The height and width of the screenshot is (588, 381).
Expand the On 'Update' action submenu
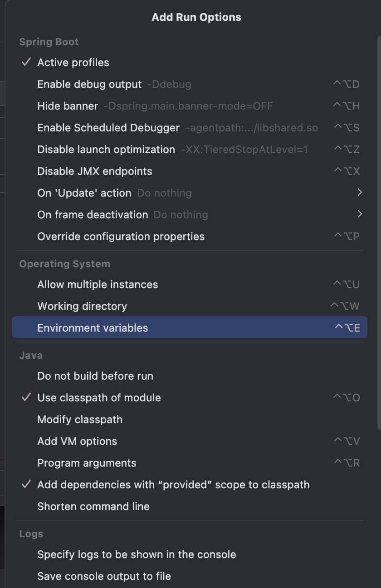pos(360,193)
